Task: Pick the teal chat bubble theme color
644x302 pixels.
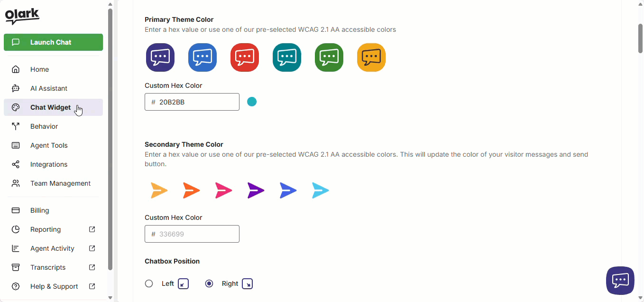Action: point(287,57)
